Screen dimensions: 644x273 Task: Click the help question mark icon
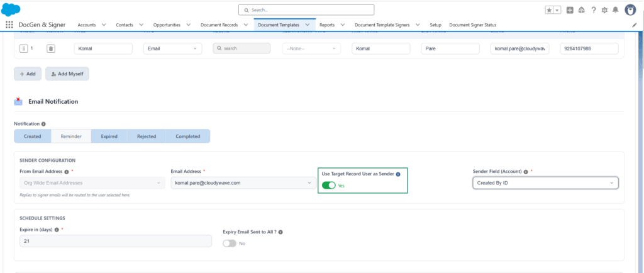pos(594,10)
